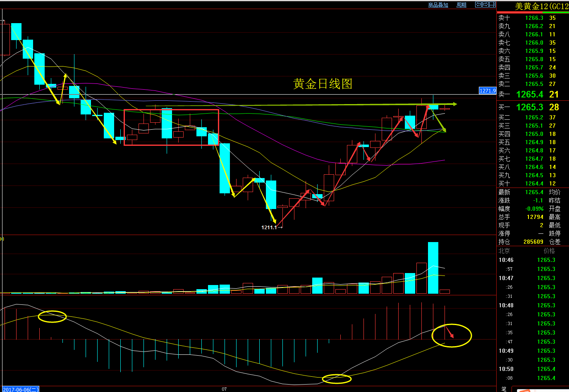This screenshot has width=569, height=392.
Task: Click the 昨结 previous settlement label
Action: click(555, 200)
